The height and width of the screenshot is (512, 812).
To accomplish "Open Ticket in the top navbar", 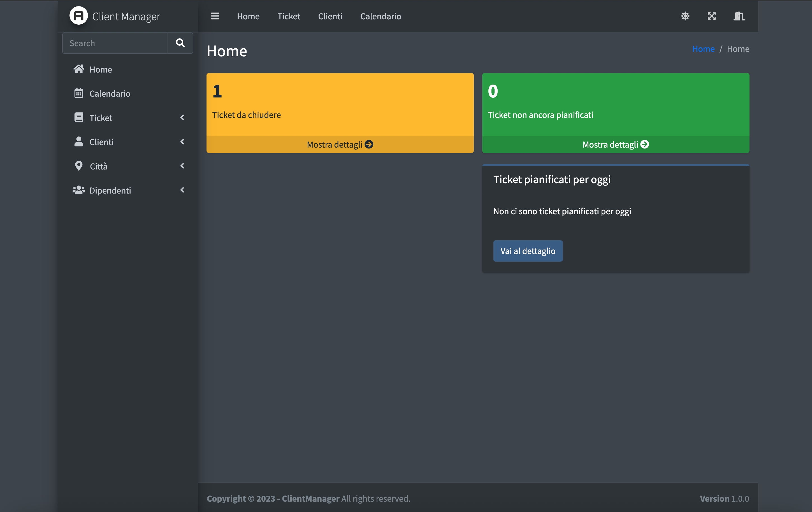I will pos(289,16).
